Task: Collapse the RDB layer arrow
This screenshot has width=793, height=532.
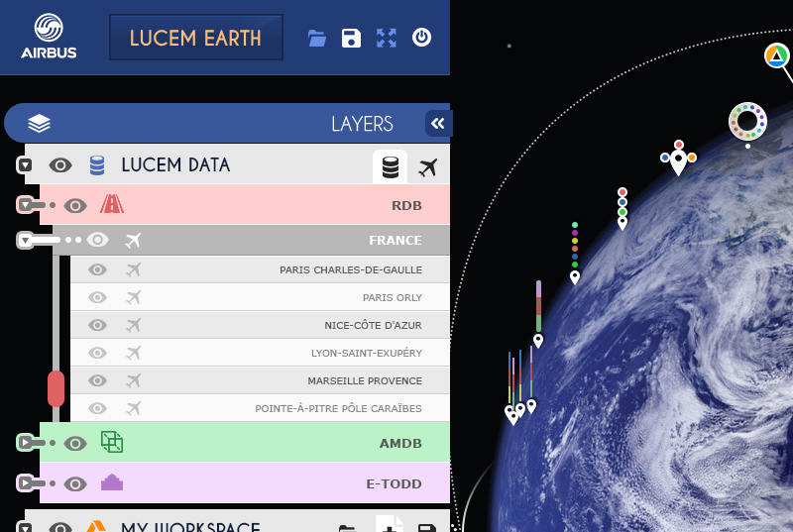Action: 25,205
